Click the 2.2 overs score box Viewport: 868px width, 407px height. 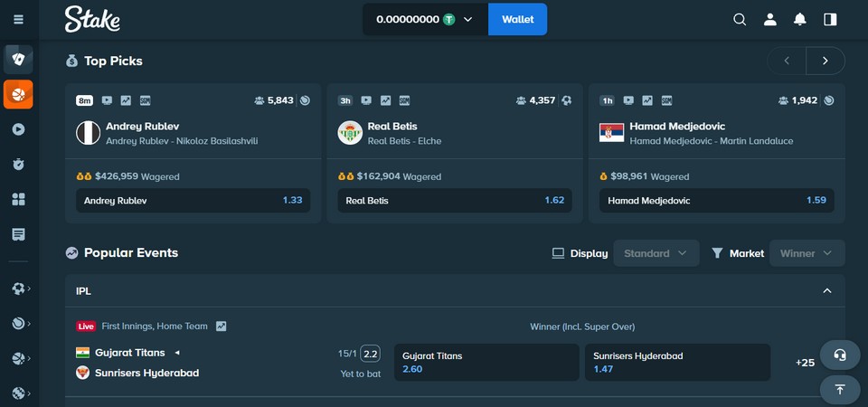[x=371, y=354]
